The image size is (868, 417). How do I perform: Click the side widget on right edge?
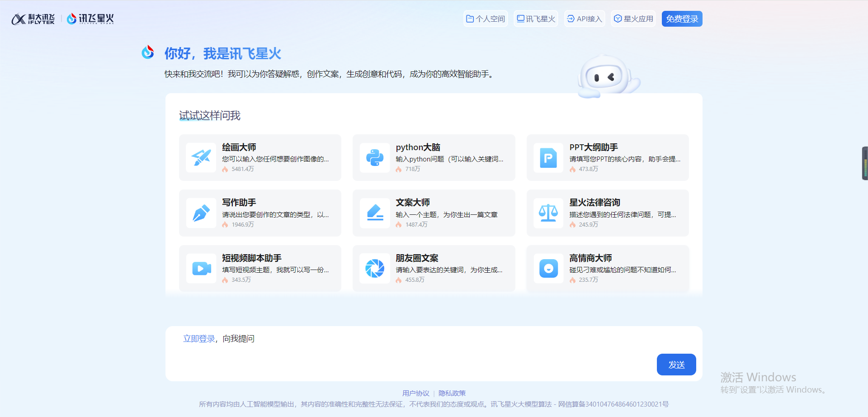coord(865,163)
